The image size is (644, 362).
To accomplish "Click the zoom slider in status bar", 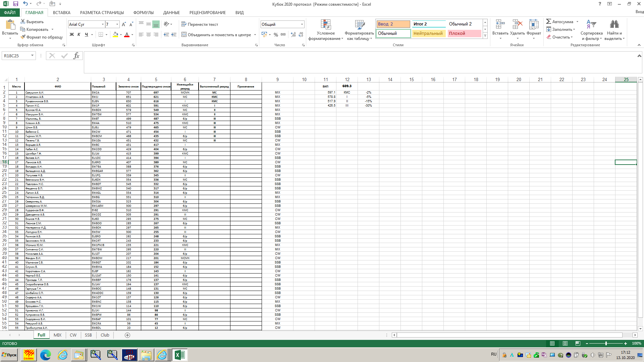I will 606,343.
